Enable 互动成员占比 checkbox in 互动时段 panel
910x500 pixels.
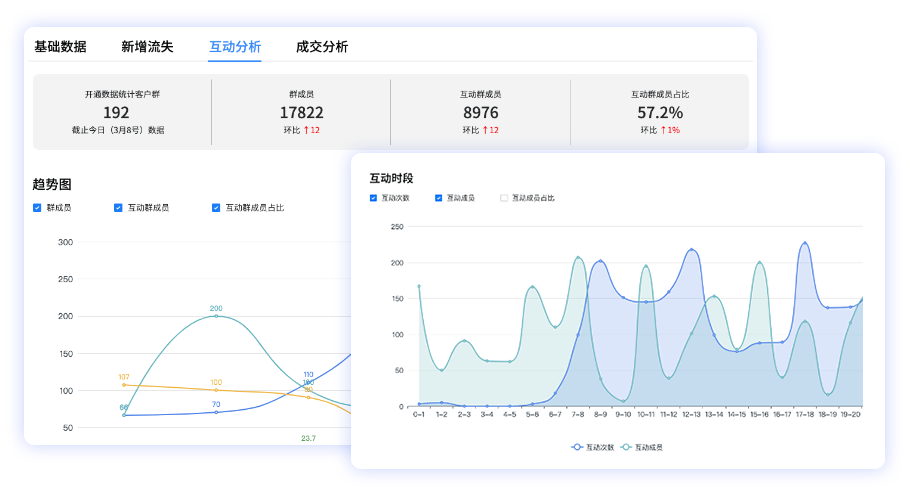(x=504, y=198)
